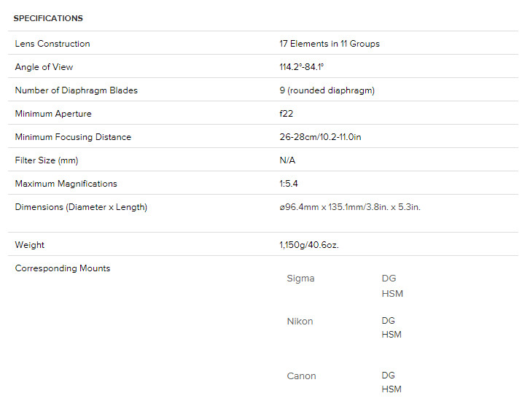Click Dimensions (Diameter x Length) label
The height and width of the screenshot is (420, 530).
point(81,207)
